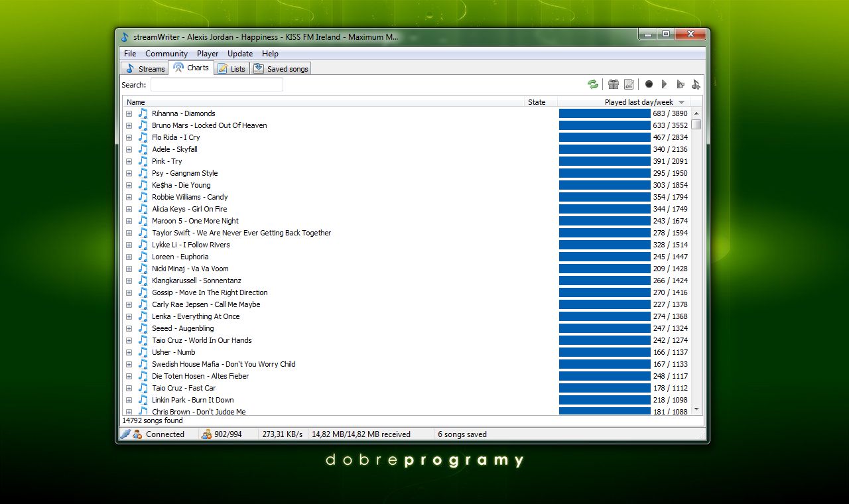Click the blue play-count bar for Rihanna - Diamonds
Screen dimensions: 849x504
pos(605,113)
